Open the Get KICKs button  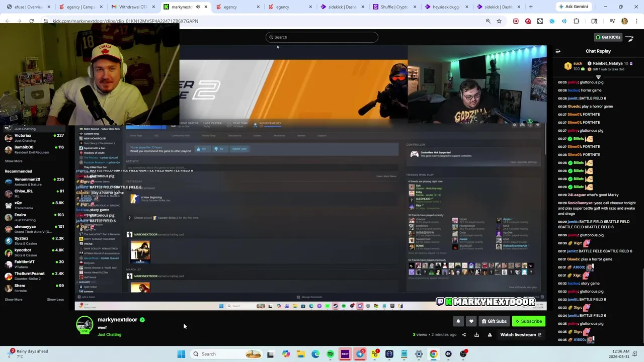[x=608, y=37]
